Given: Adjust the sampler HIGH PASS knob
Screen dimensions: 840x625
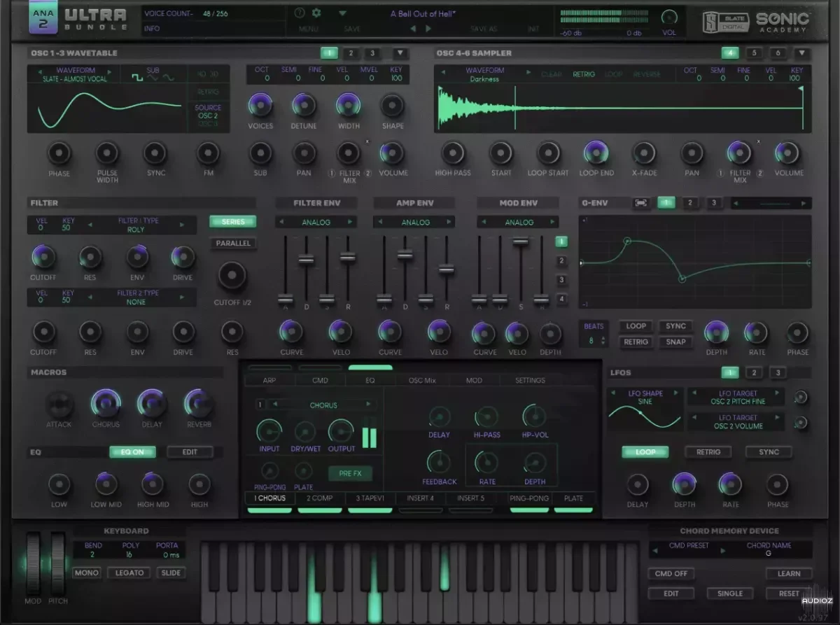Looking at the screenshot, I should (x=453, y=153).
